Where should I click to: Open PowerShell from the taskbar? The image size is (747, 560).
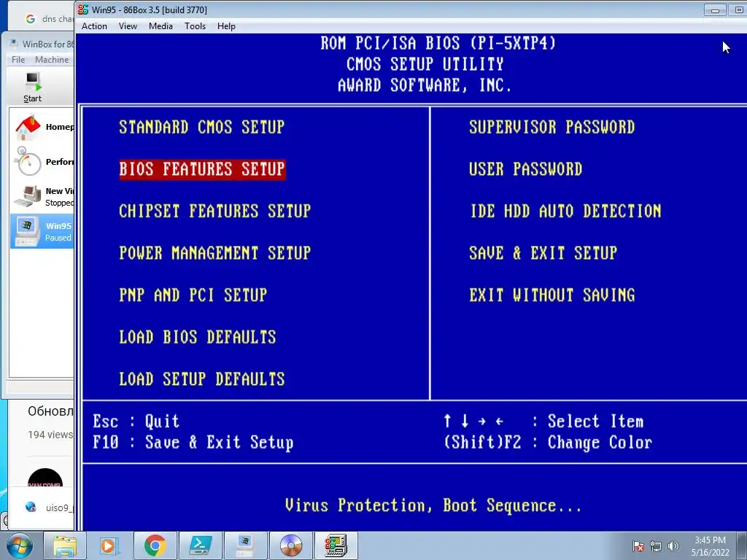point(200,545)
